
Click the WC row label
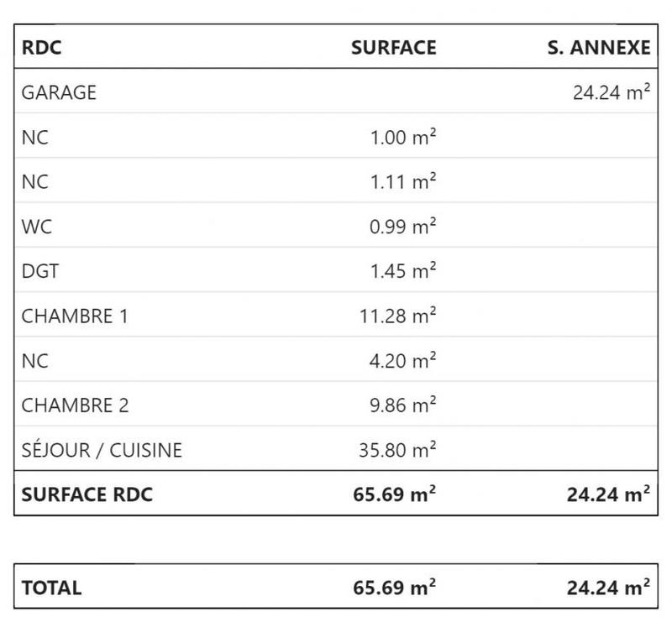tap(35, 226)
